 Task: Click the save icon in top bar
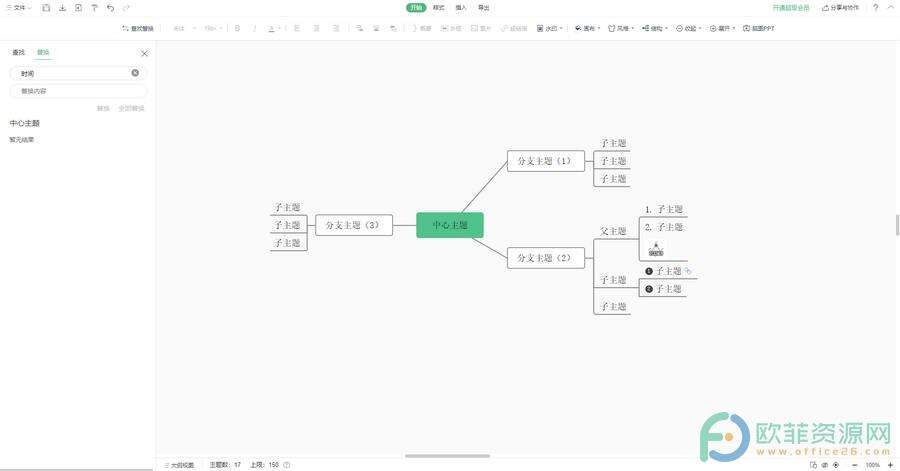[x=46, y=8]
